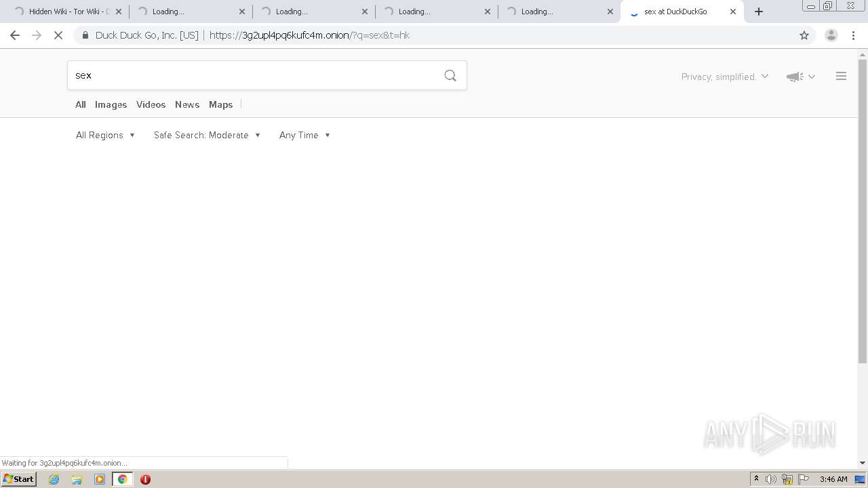Image resolution: width=868 pixels, height=488 pixels.
Task: Click the scrollbar down arrow
Action: pos(863,463)
